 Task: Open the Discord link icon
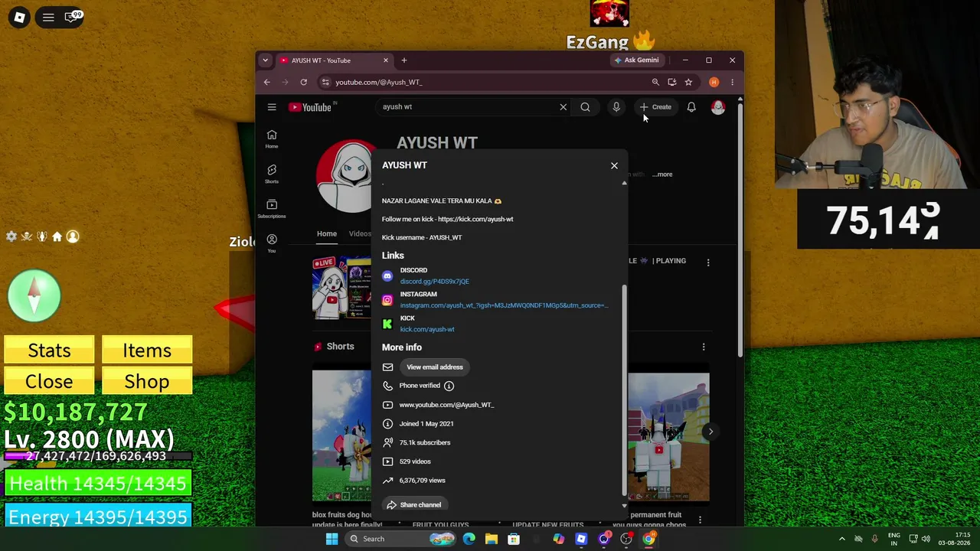pyautogui.click(x=387, y=276)
